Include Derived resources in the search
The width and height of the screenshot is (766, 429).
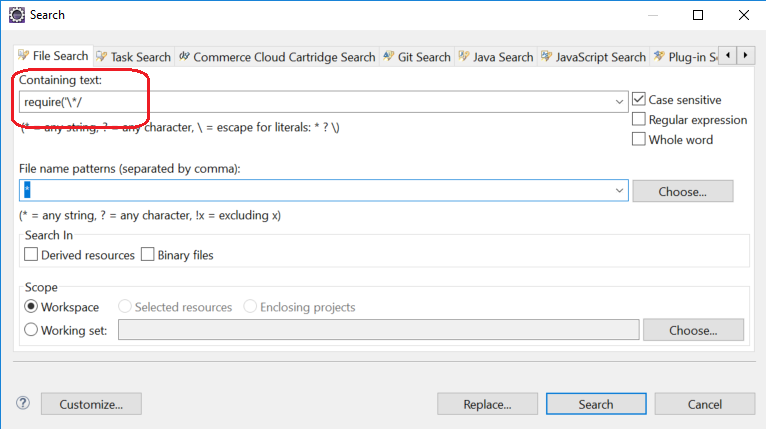click(31, 255)
